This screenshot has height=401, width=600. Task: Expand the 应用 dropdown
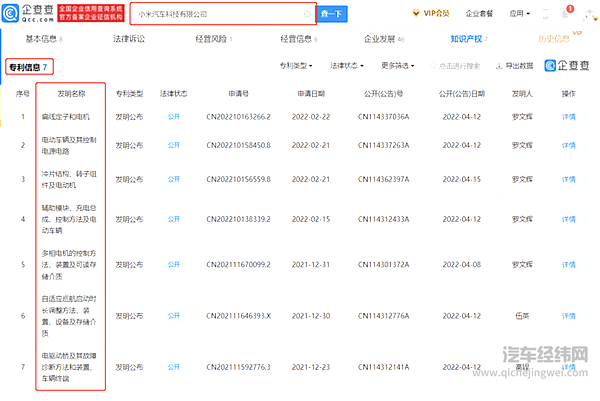pos(520,13)
